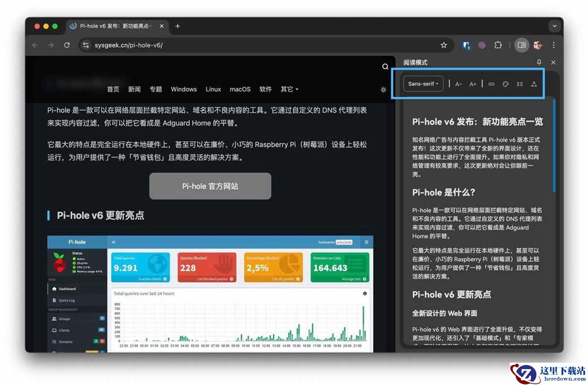Bookmark this page with the star icon
Screen dimensions: 588x385
click(443, 45)
